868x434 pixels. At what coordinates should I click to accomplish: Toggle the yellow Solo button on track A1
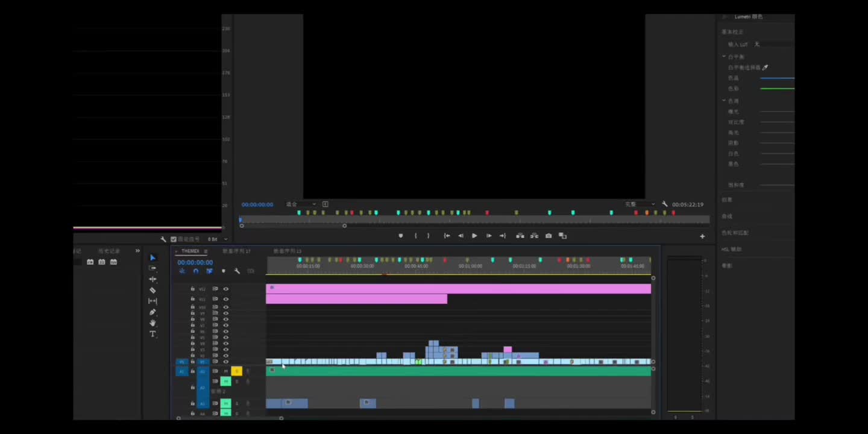tap(236, 371)
